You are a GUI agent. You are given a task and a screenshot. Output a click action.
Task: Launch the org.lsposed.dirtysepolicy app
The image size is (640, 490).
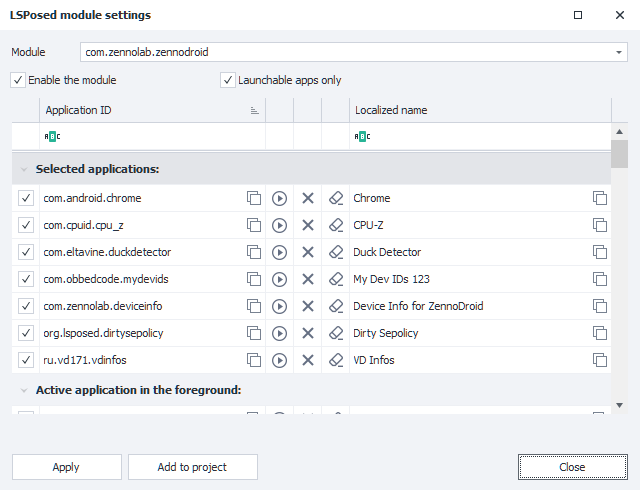click(x=280, y=333)
